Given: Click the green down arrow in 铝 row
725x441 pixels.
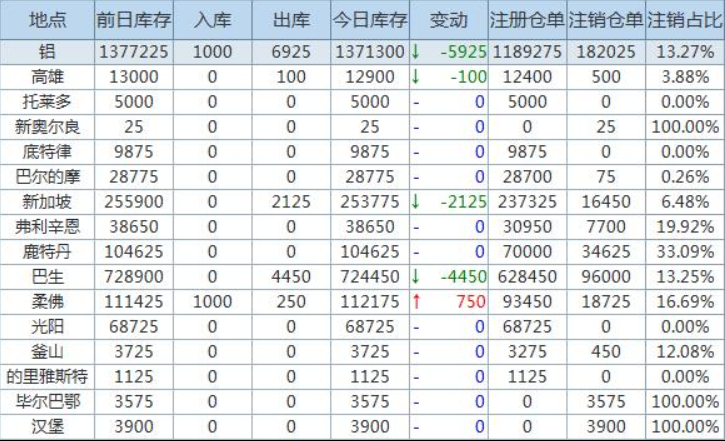Looking at the screenshot, I should (416, 51).
